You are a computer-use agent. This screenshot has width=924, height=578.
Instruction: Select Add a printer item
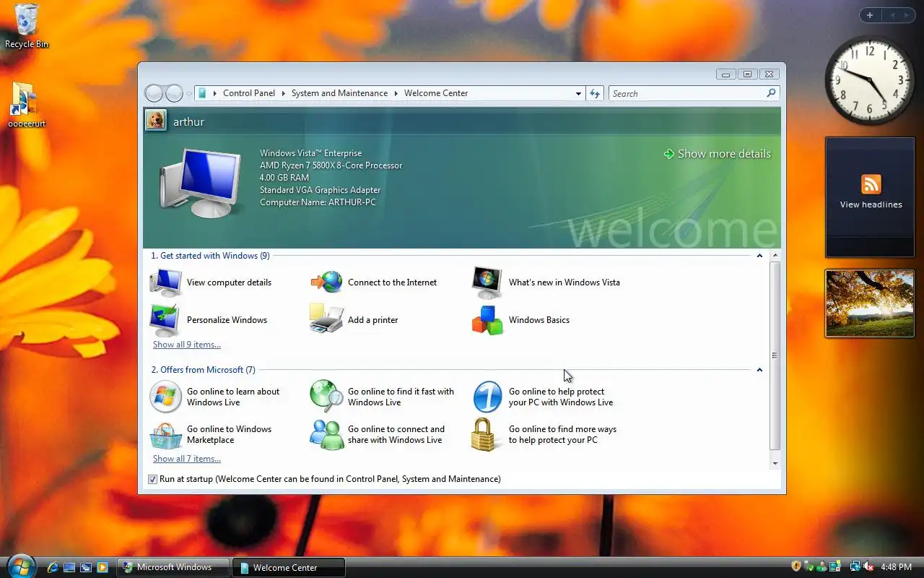(354, 320)
